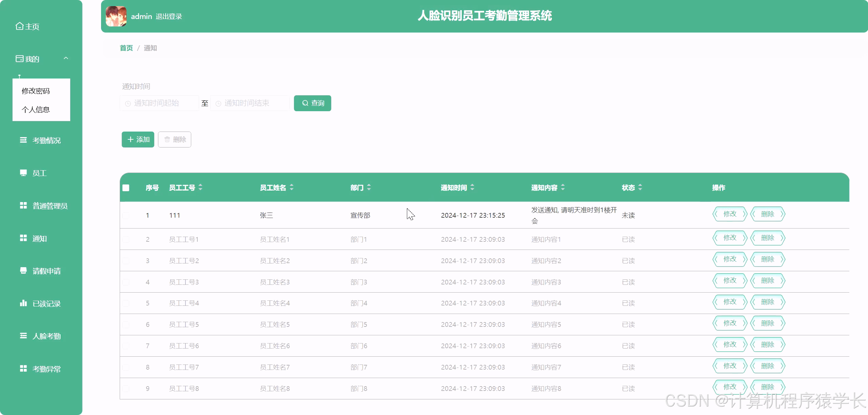The height and width of the screenshot is (415, 868).
Task: Sort table by 通知时间 column arrows
Action: [x=472, y=187]
